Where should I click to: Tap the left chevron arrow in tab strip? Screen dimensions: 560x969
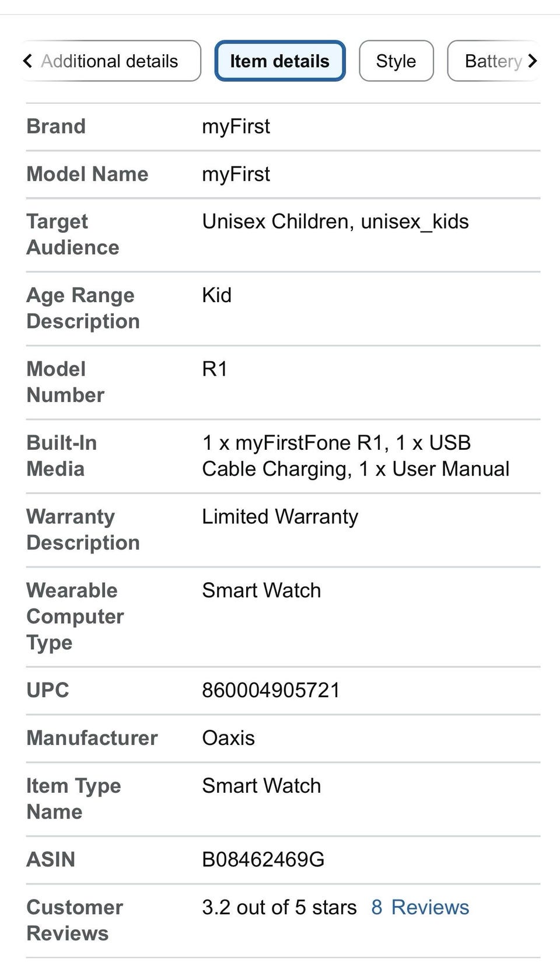coord(27,61)
